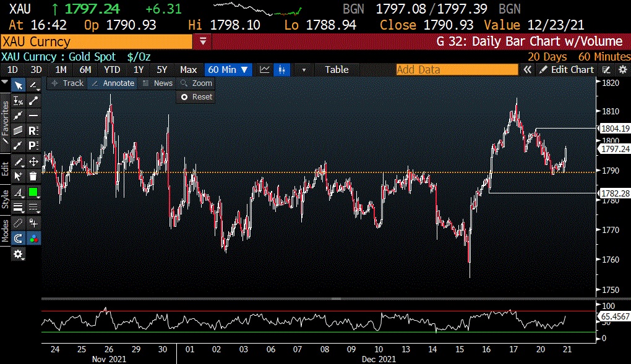Switch to line chart type icon
The image size is (631, 364).
coord(265,70)
